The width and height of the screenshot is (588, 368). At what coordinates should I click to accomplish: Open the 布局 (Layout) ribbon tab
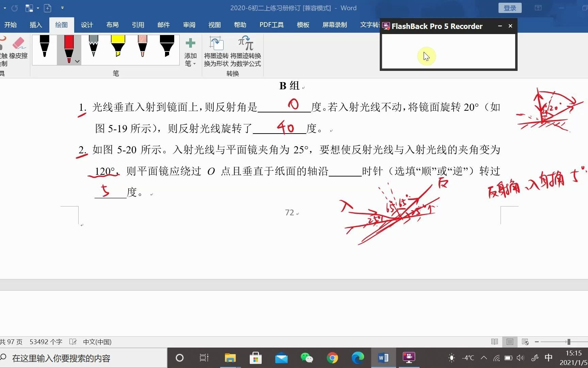pyautogui.click(x=112, y=25)
